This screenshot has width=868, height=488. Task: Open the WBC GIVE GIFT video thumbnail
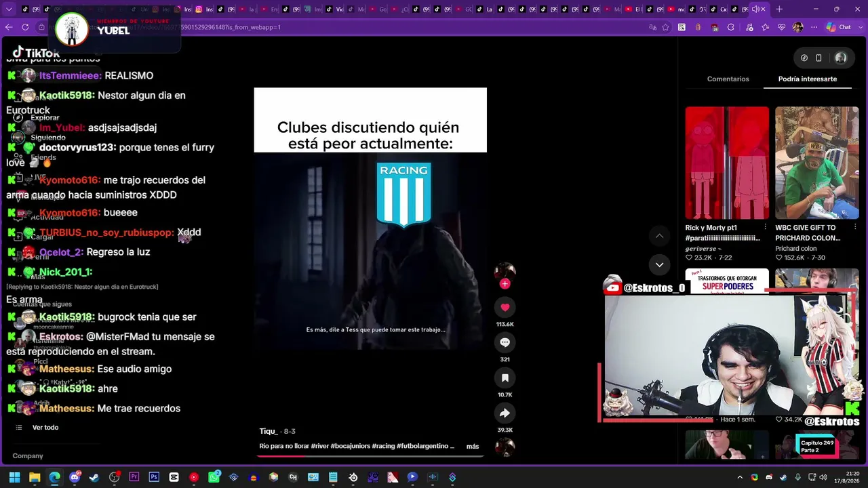coord(816,163)
